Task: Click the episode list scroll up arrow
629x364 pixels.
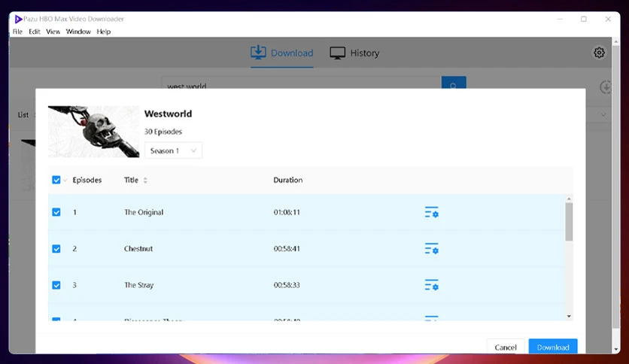Action: pyautogui.click(x=569, y=199)
